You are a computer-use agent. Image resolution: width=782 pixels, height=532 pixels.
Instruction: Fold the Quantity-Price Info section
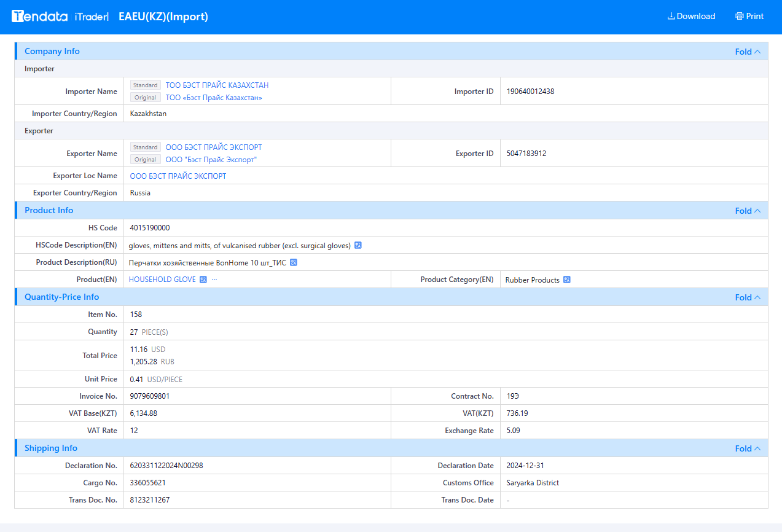click(x=748, y=297)
